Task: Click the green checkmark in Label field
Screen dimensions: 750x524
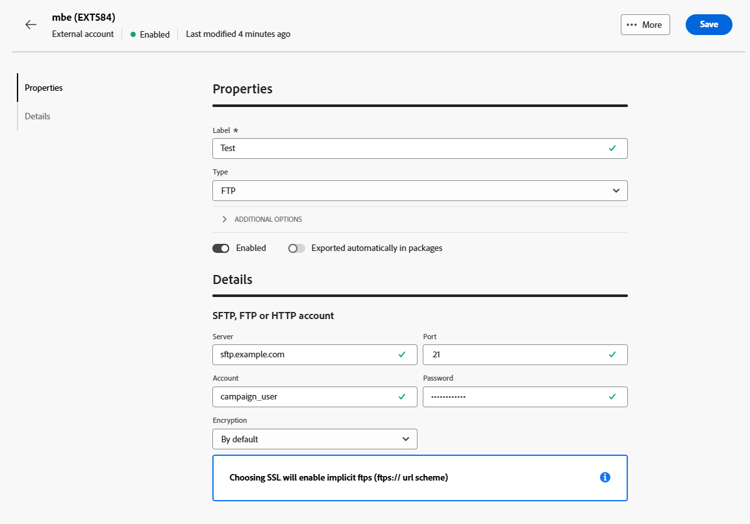Action: pos(612,148)
